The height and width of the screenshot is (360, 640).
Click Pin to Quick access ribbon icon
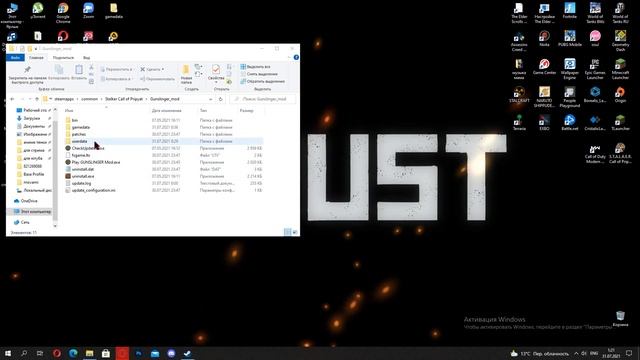[x=27, y=74]
